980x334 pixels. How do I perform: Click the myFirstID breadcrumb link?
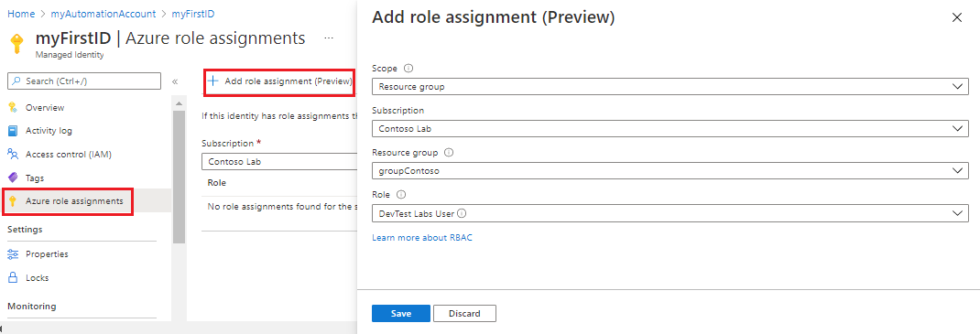click(192, 14)
